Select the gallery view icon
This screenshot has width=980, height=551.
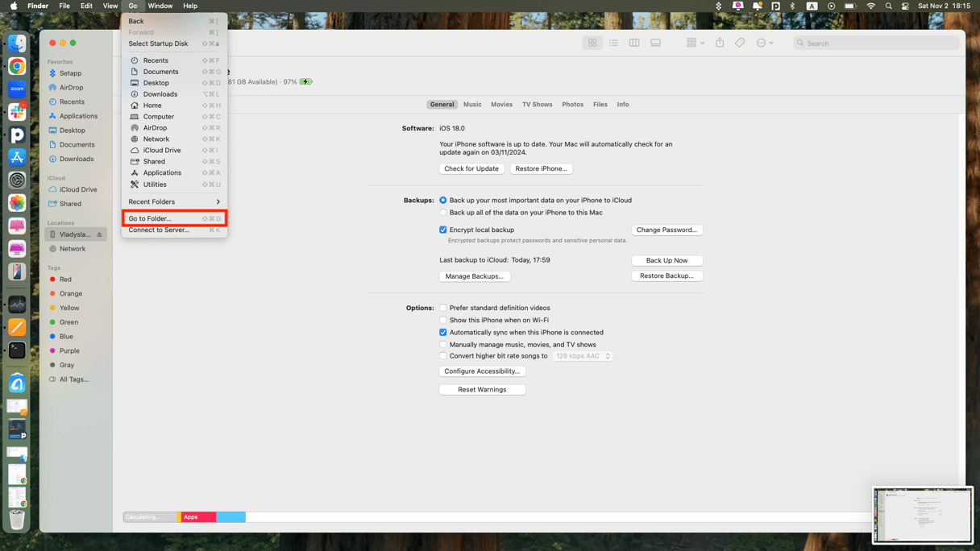point(655,43)
